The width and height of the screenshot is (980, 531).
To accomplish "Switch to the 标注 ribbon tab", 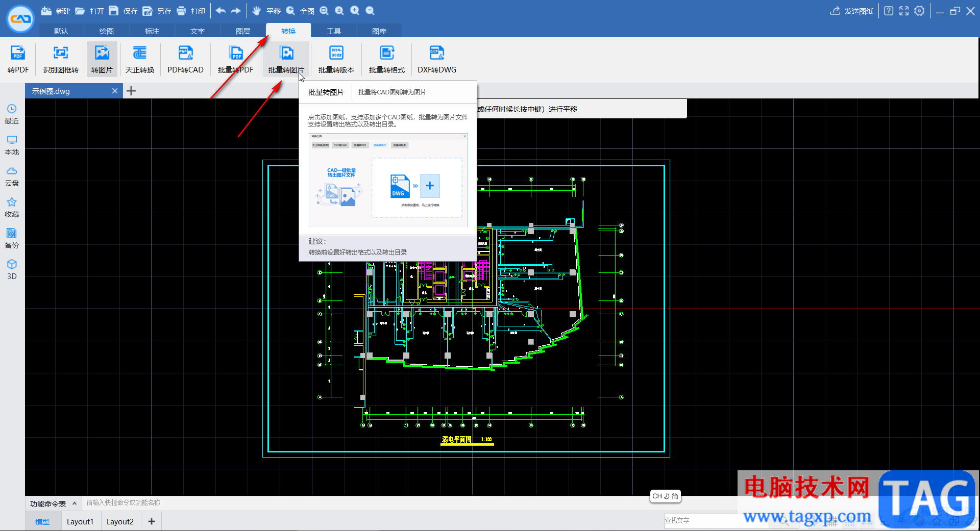I will tap(152, 31).
